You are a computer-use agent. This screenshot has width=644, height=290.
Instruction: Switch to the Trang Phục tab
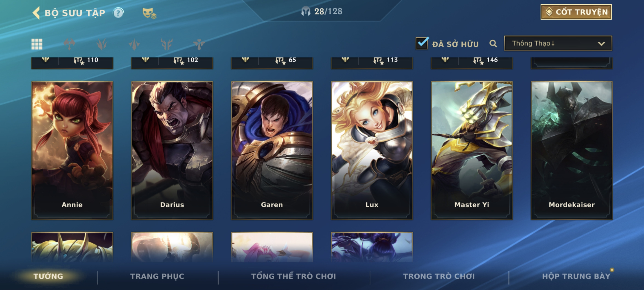[157, 276]
